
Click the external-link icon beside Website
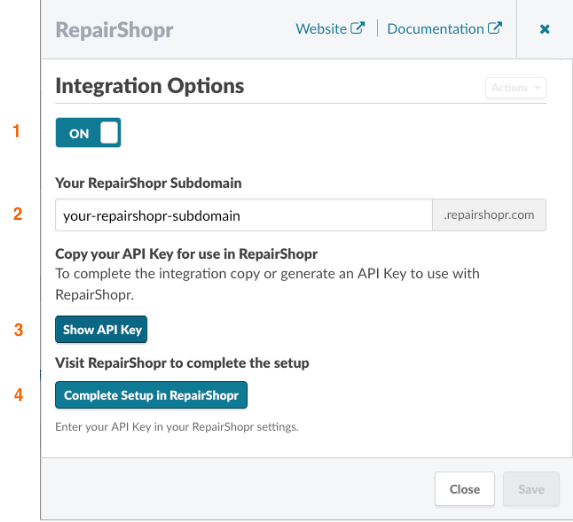[357, 28]
